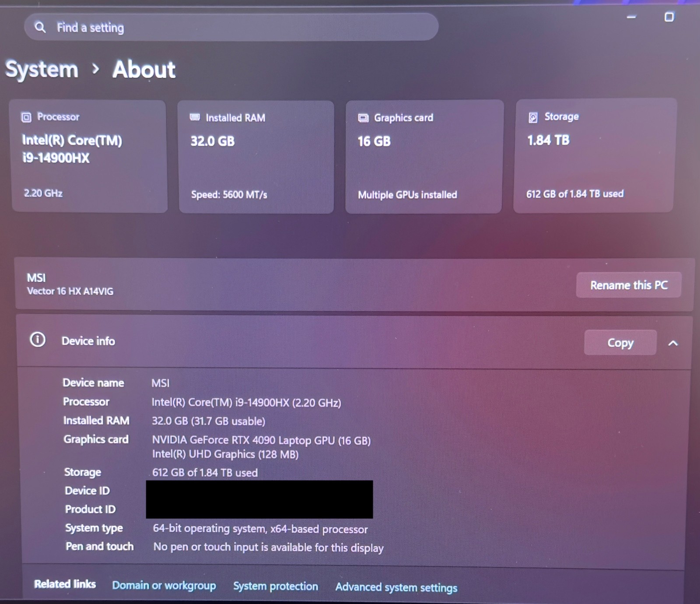Click the "32.0 GB" heading on RAM card
This screenshot has width=700, height=604.
tap(213, 141)
